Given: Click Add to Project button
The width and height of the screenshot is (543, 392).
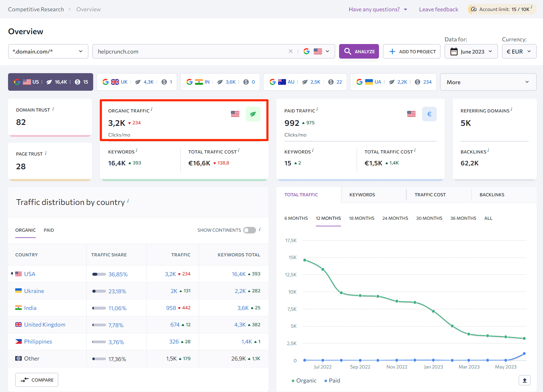Looking at the screenshot, I should [412, 51].
